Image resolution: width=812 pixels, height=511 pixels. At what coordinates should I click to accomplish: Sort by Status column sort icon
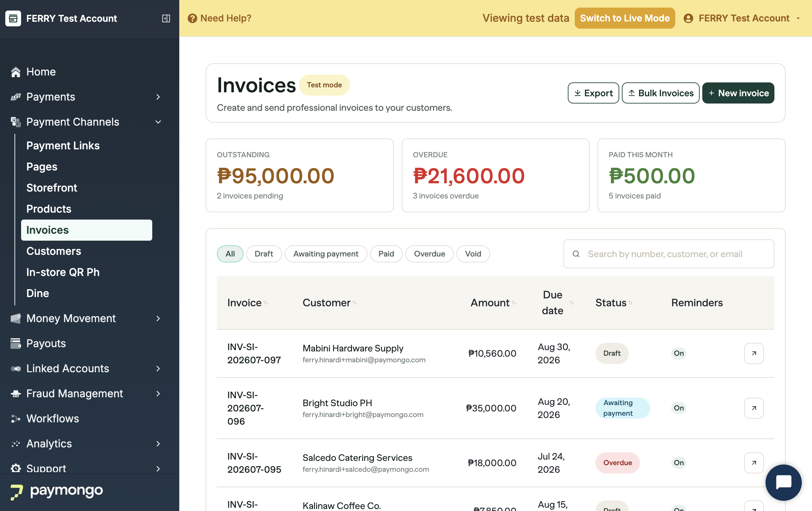(630, 303)
